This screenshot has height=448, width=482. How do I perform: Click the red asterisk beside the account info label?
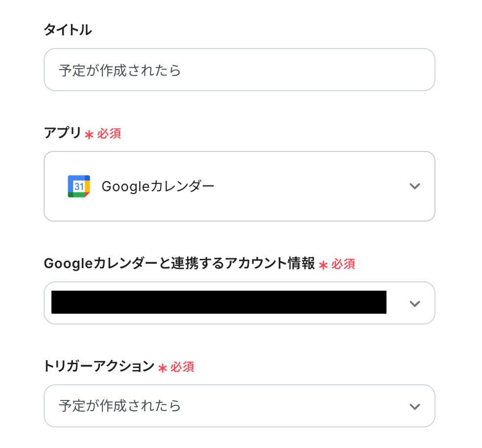323,265
